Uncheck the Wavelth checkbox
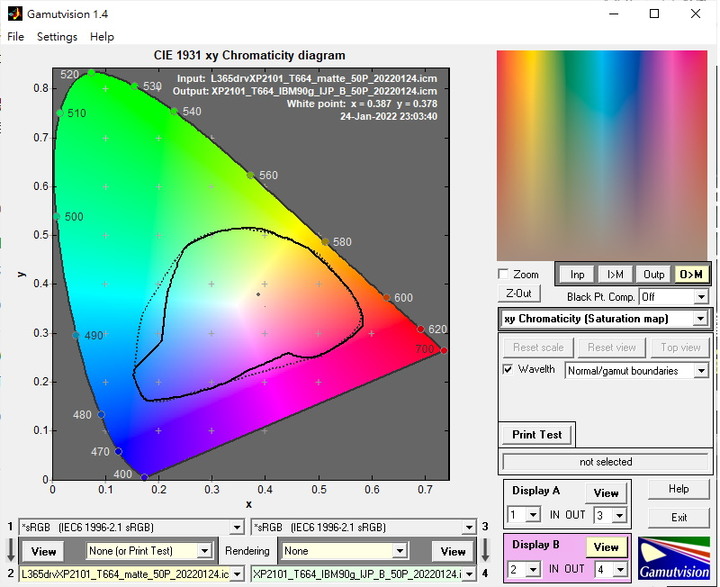Viewport: 720px width, 587px height. click(508, 370)
